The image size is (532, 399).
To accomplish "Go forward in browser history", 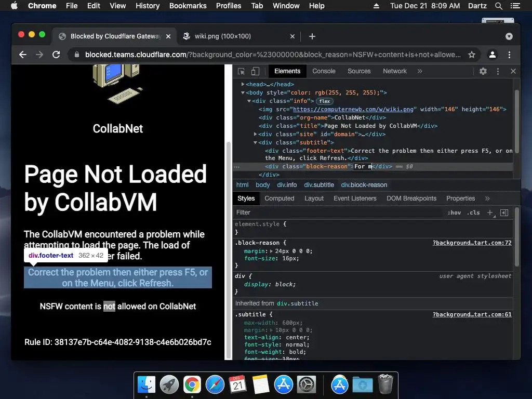I will click(39, 55).
